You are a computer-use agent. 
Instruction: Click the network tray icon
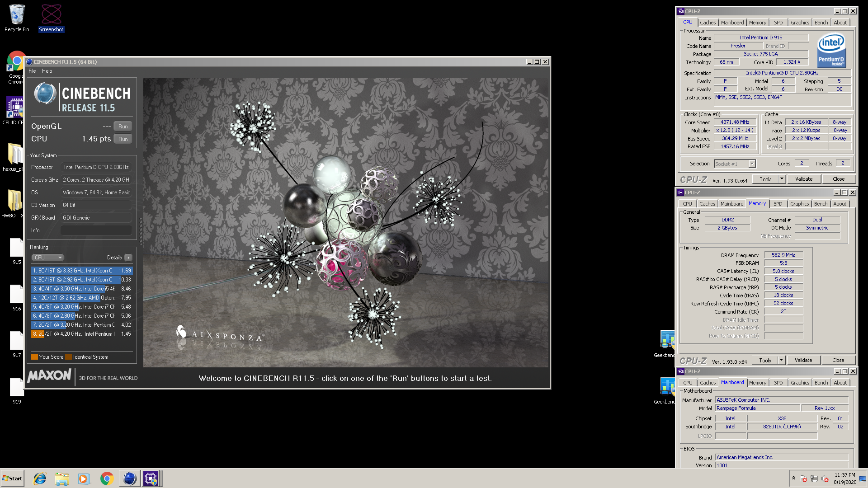point(814,479)
